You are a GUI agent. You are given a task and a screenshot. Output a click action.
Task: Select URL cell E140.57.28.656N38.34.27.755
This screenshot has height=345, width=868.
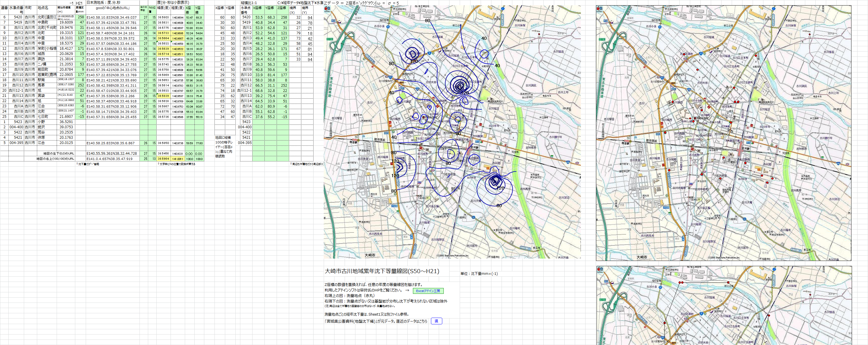coord(112,64)
